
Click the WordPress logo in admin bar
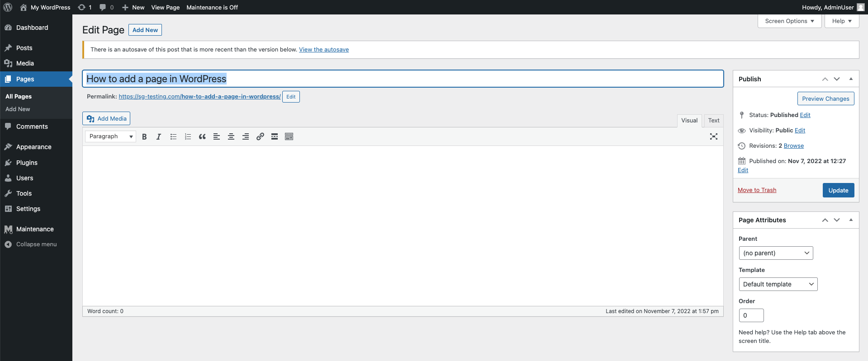pyautogui.click(x=8, y=7)
